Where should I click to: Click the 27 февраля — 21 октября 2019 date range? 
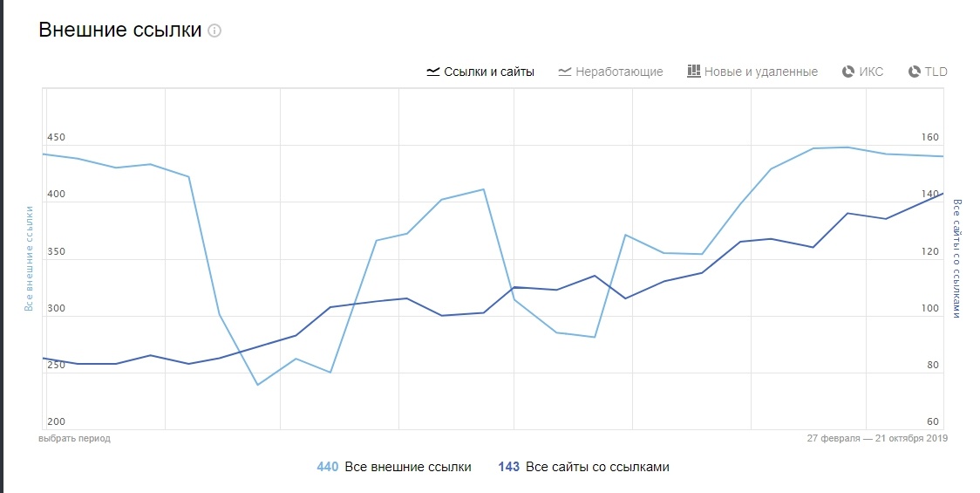[877, 438]
